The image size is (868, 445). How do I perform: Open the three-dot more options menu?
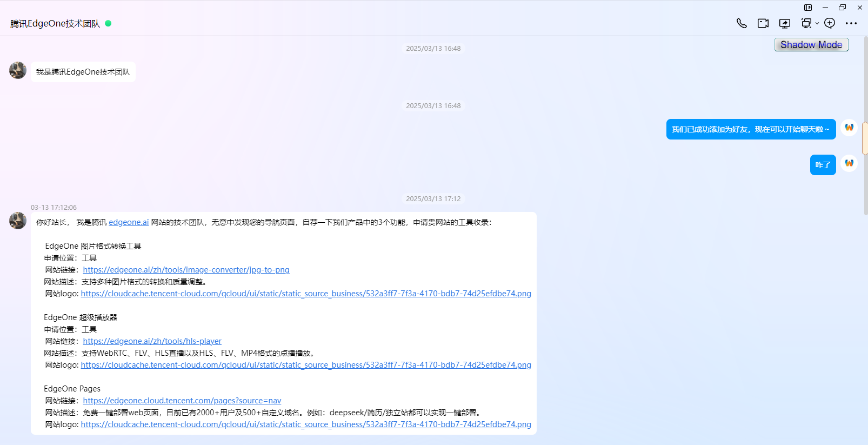coord(851,23)
